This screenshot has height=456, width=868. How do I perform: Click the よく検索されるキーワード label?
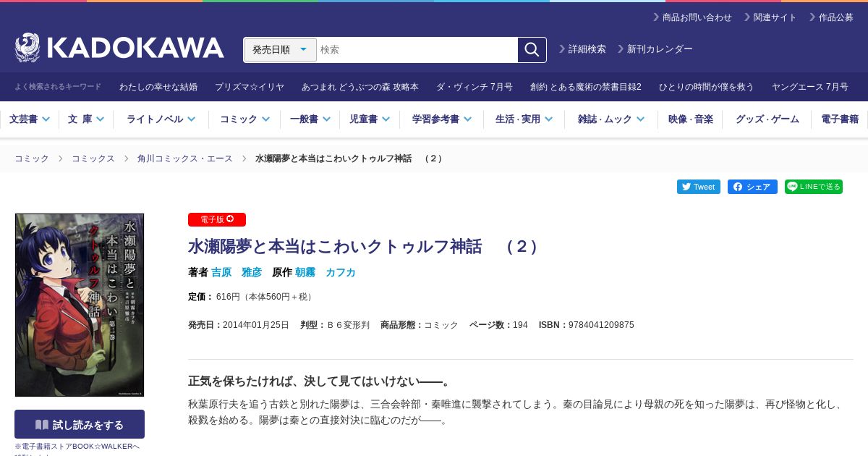point(58,87)
